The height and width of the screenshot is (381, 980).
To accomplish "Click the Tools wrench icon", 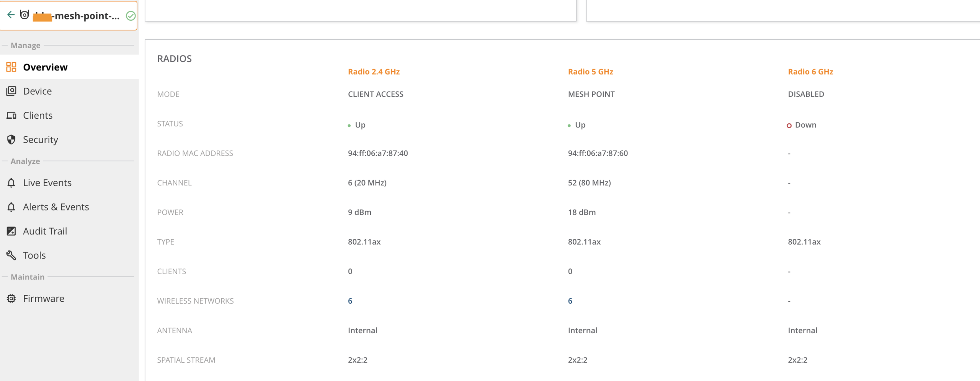I will click(11, 255).
